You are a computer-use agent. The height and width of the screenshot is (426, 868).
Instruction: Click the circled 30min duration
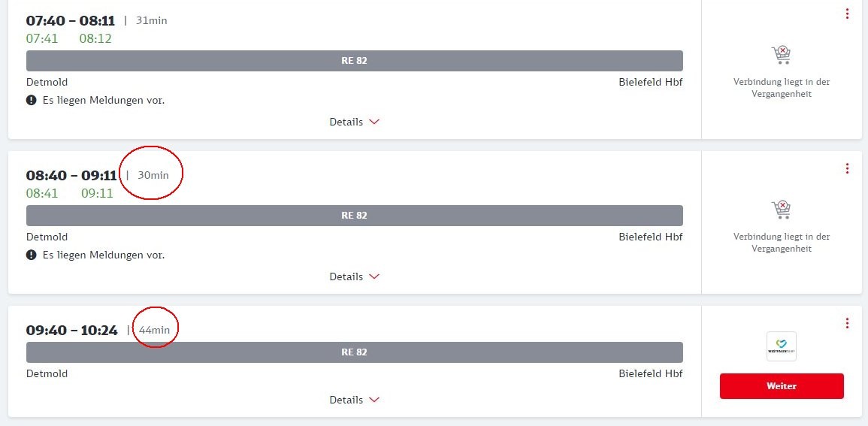tap(153, 175)
